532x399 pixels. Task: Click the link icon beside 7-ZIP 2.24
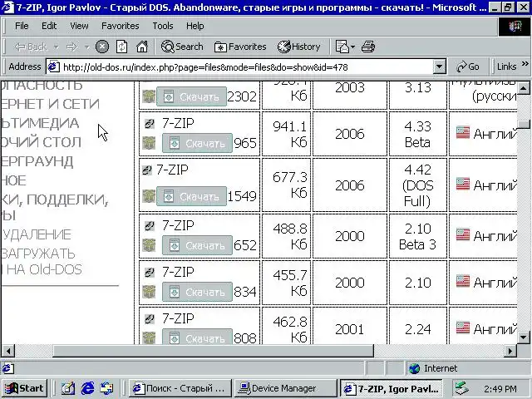pyautogui.click(x=149, y=318)
